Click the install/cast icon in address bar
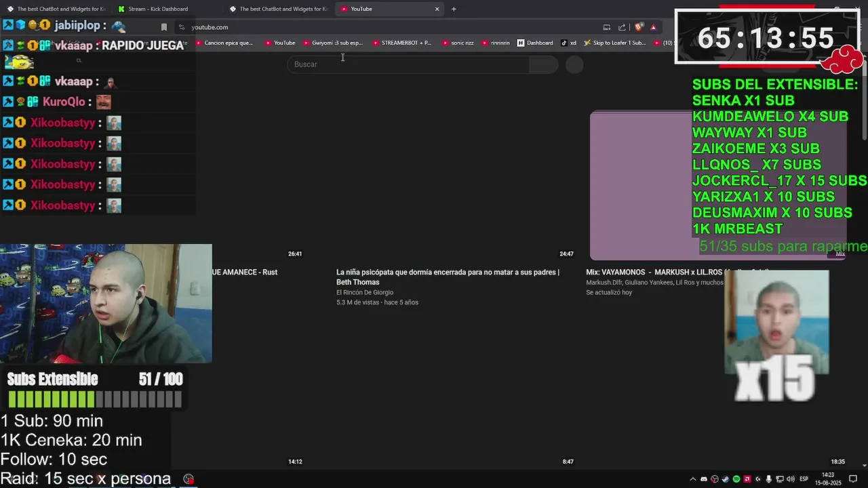Viewport: 868px width, 488px height. point(607,27)
